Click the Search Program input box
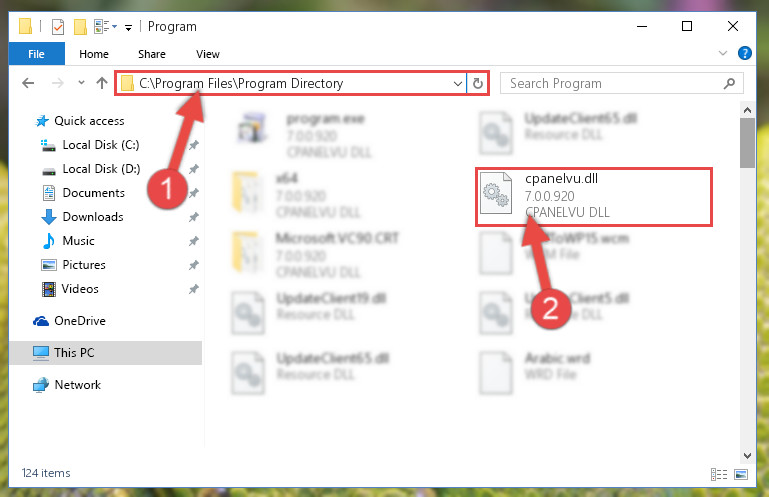 pyautogui.click(x=613, y=83)
